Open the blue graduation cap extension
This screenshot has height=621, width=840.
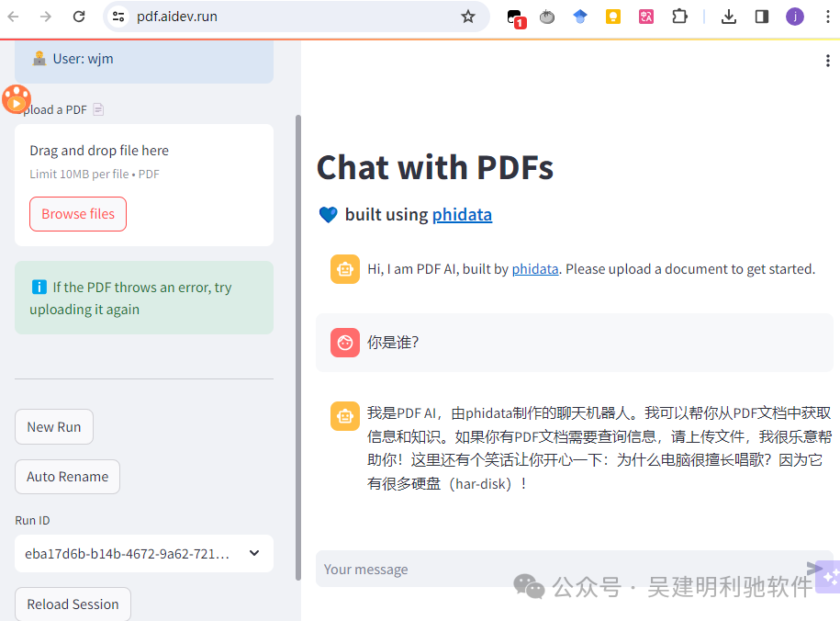coord(579,17)
